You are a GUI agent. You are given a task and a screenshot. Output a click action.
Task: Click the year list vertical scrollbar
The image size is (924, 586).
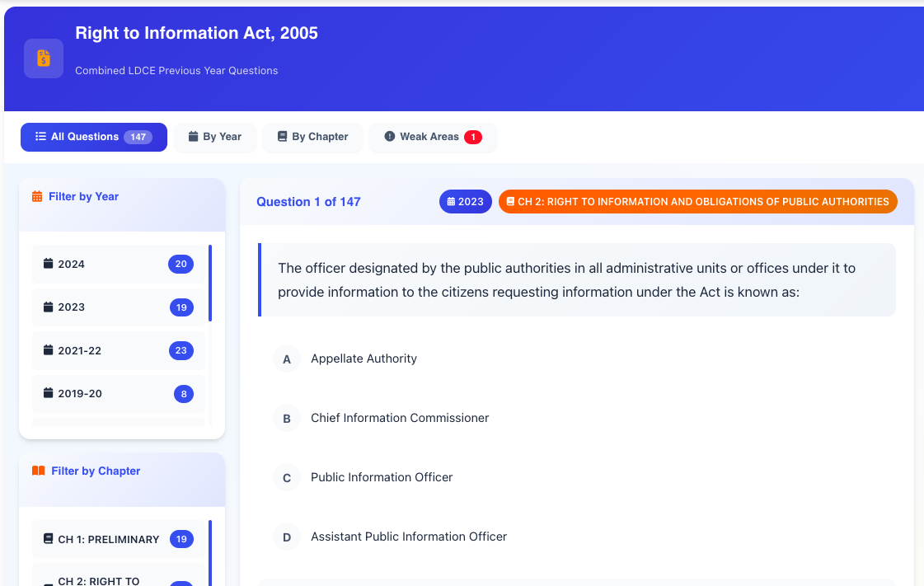(210, 283)
